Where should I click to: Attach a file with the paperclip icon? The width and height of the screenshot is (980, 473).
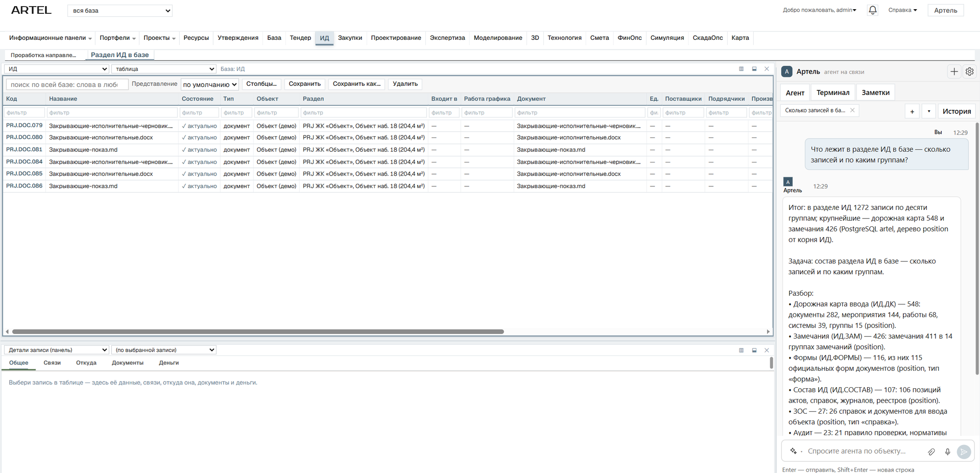tap(931, 452)
